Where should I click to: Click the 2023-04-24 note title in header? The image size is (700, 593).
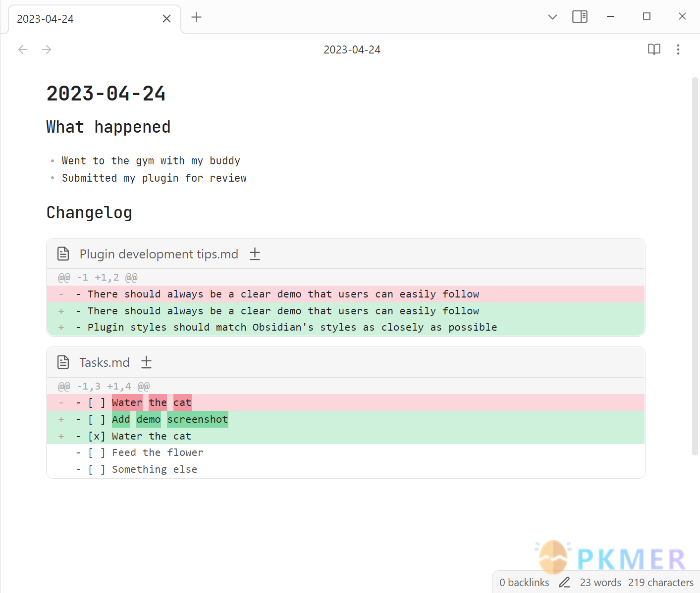click(x=352, y=49)
